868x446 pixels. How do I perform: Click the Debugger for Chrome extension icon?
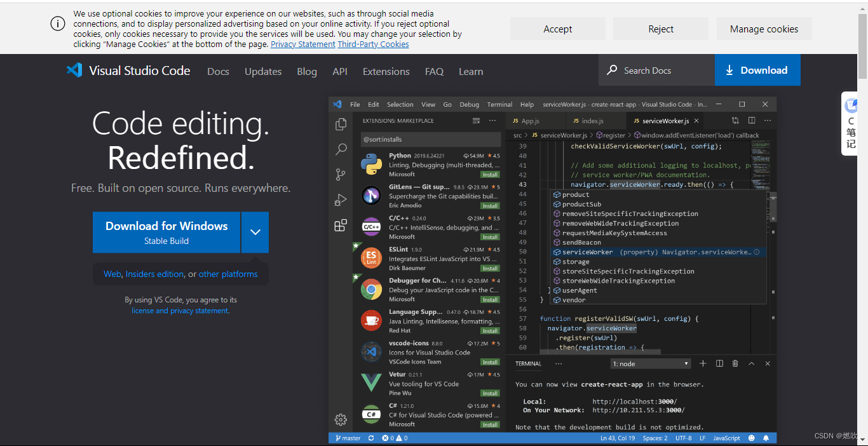coord(371,290)
